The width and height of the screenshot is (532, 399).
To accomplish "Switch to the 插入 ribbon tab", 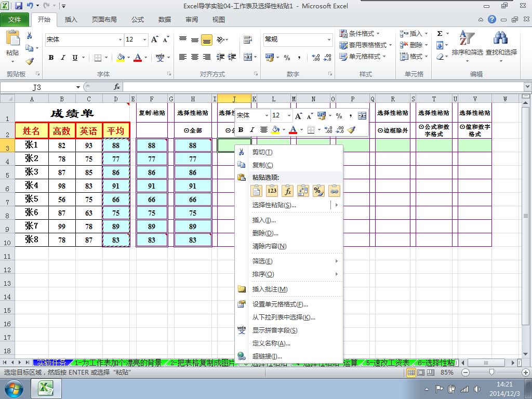I will pyautogui.click(x=71, y=20).
